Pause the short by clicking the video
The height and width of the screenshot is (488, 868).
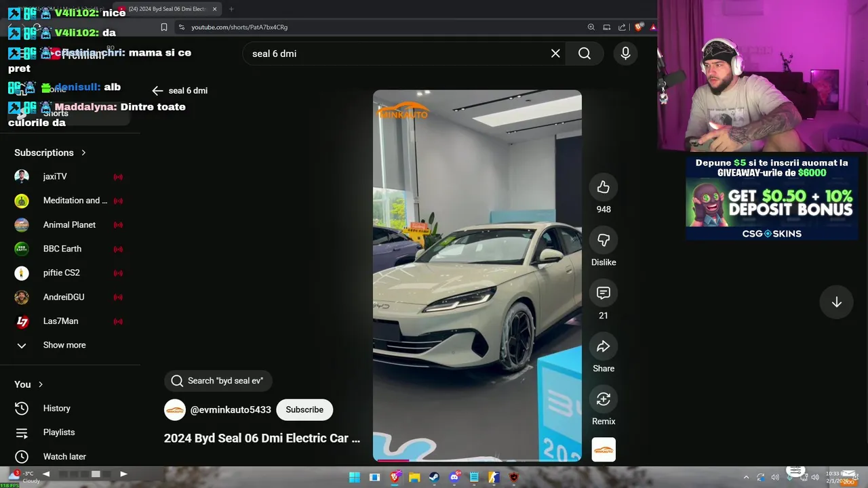click(x=477, y=274)
